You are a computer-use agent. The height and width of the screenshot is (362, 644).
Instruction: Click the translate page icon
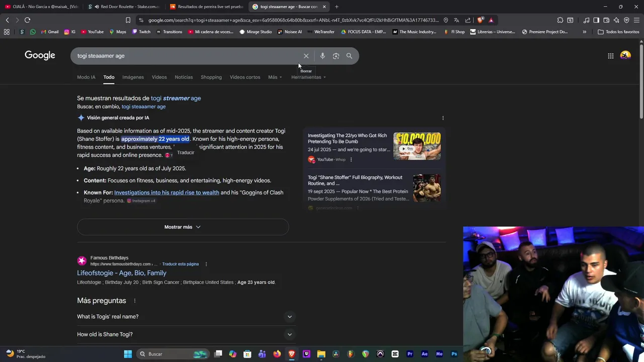(456, 20)
